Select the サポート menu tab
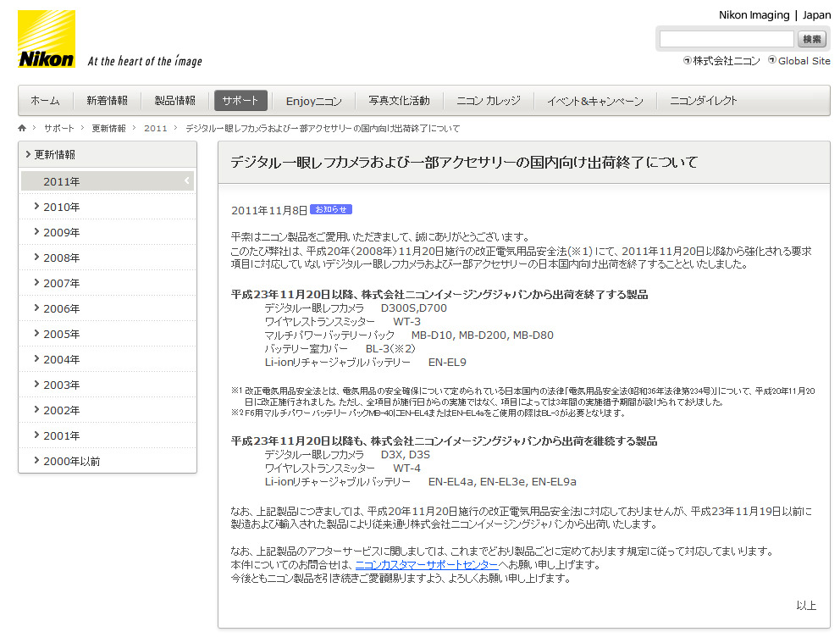Viewport: 840px width, 643px height. (240, 101)
